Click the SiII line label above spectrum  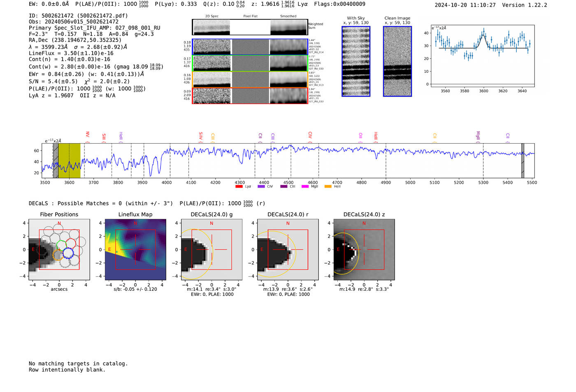[104, 137]
